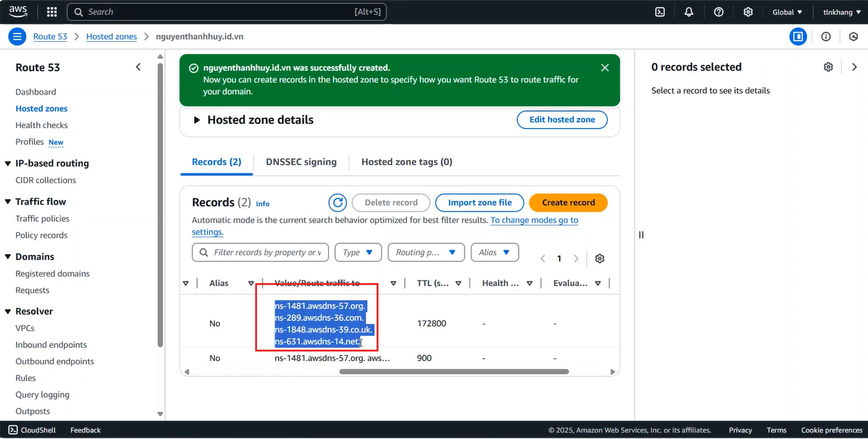
Task: Open Traffic policies in the sidebar
Action: [x=43, y=218]
